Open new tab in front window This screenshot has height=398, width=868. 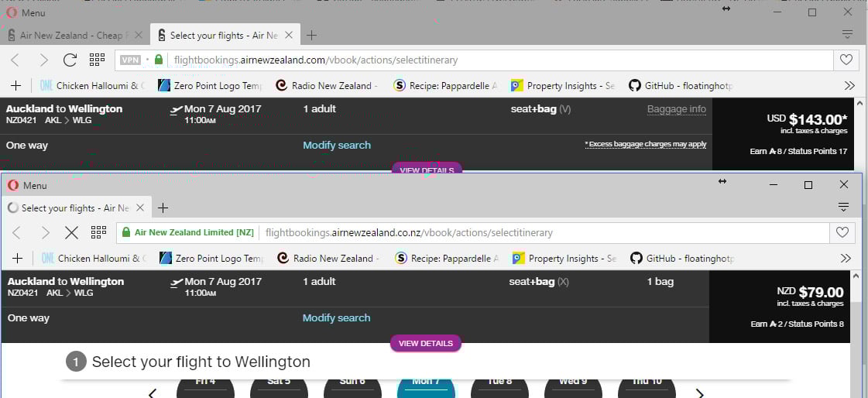click(x=163, y=208)
